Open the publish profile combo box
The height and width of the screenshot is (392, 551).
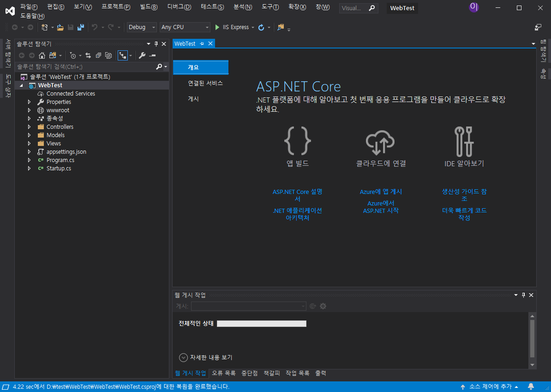(x=248, y=306)
